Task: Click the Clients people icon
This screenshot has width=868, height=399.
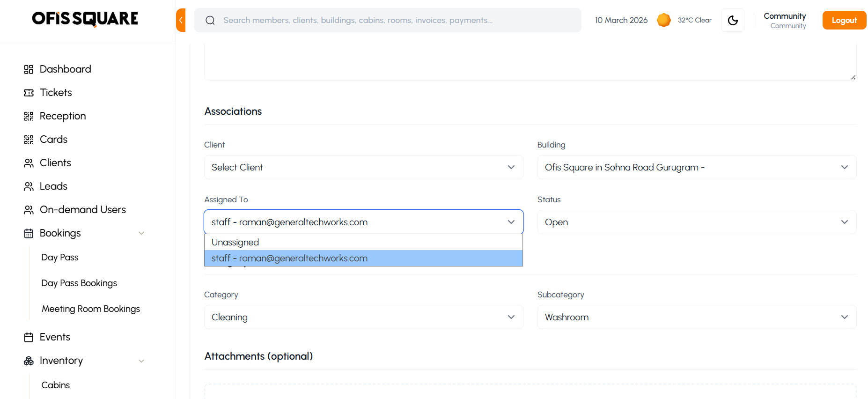Action: (29, 163)
